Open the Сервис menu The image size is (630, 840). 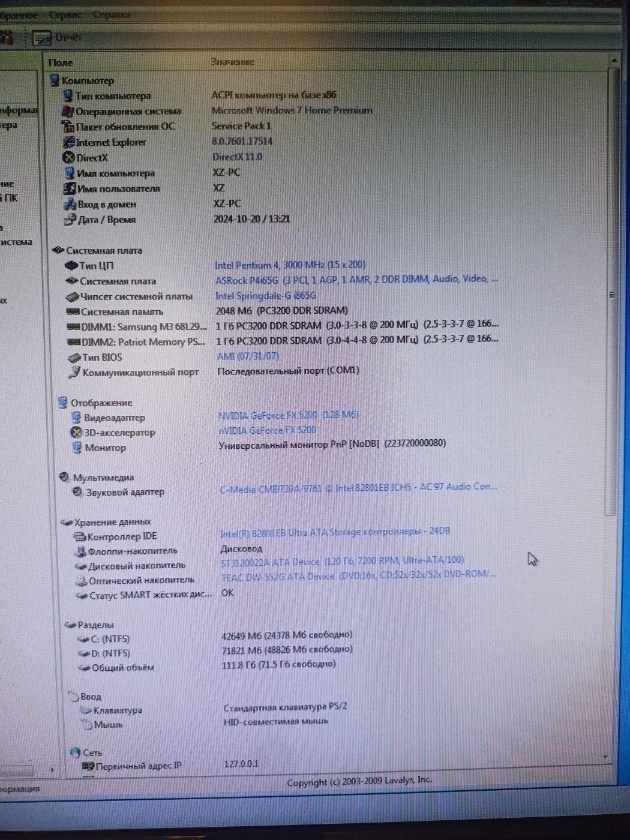pos(65,15)
